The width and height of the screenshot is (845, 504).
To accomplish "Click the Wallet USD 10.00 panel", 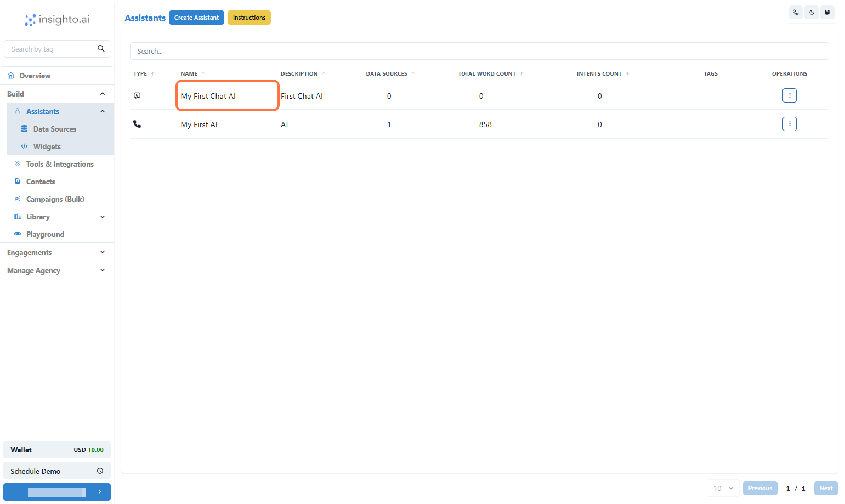I will (x=57, y=450).
